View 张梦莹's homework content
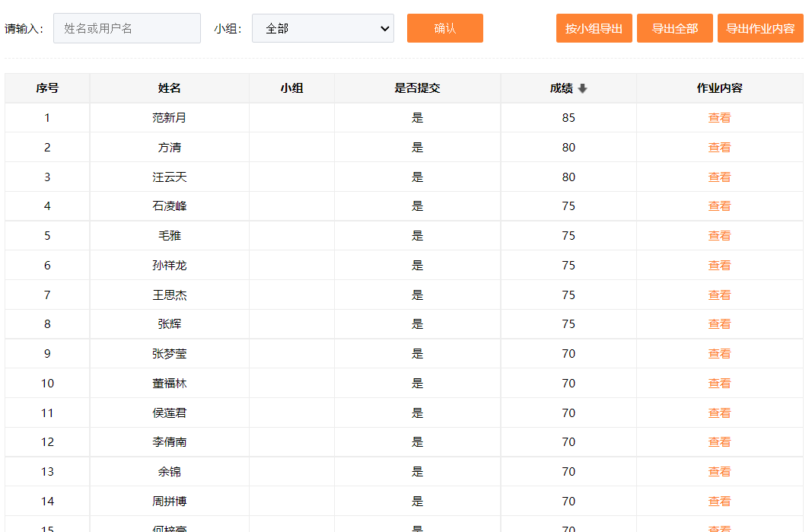This screenshot has width=812, height=532. [x=719, y=354]
